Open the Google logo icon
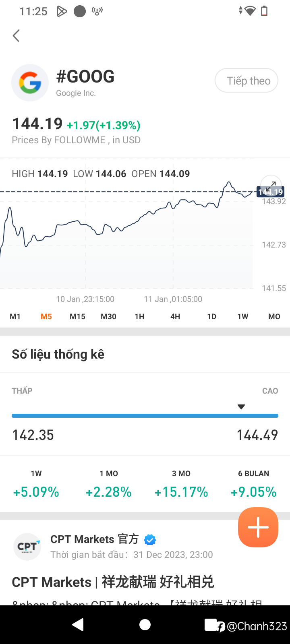This screenshot has width=290, height=644. (x=30, y=83)
